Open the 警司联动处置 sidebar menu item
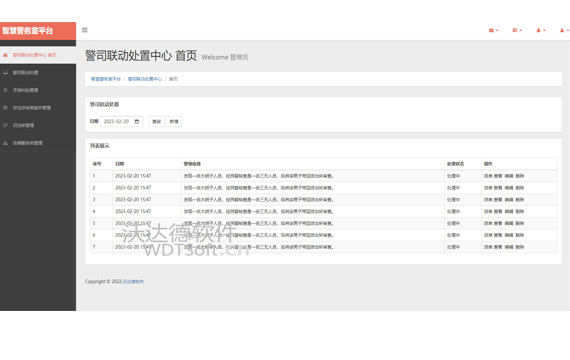This screenshot has width=570, height=360. [38, 73]
